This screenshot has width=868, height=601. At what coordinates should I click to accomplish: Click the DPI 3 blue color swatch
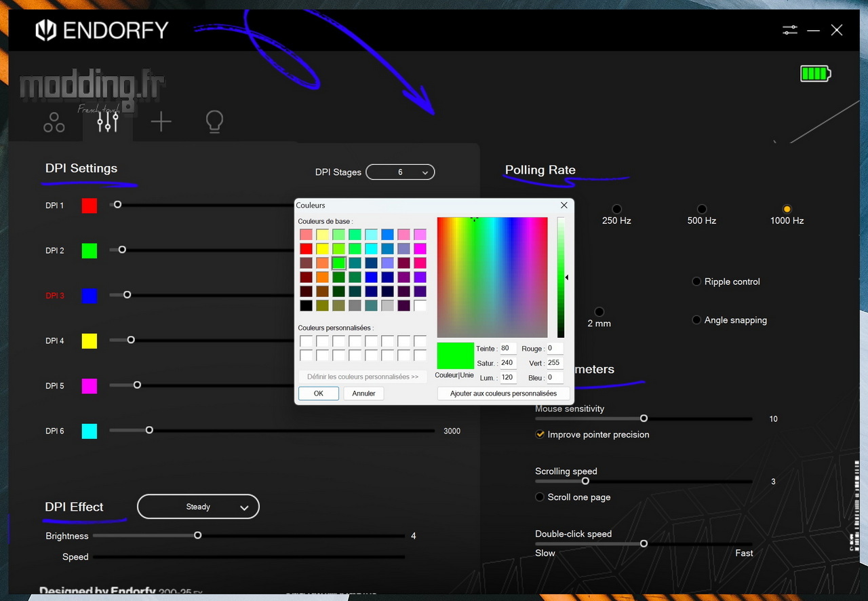(x=90, y=296)
